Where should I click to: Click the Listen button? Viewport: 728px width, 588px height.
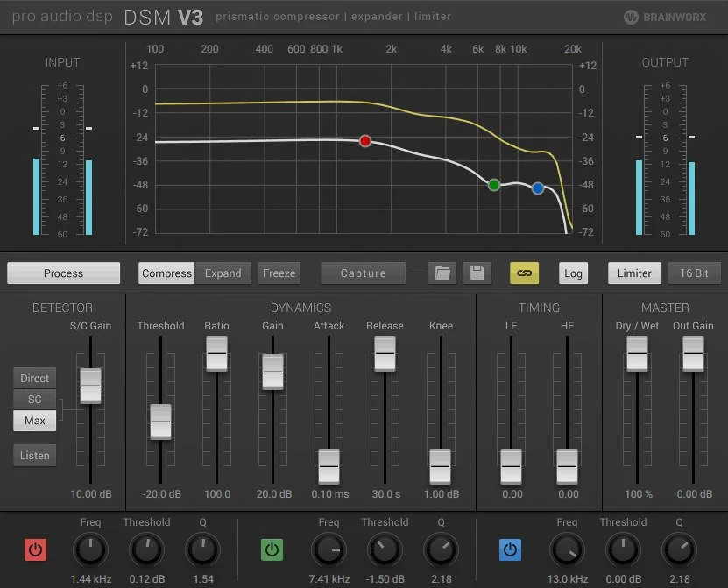coord(35,456)
